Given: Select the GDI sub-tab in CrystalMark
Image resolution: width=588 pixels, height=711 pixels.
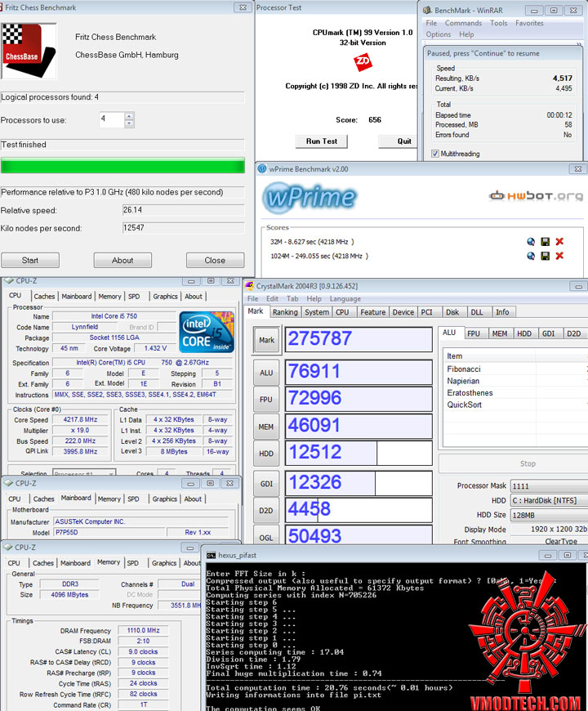Looking at the screenshot, I should pos(548,333).
